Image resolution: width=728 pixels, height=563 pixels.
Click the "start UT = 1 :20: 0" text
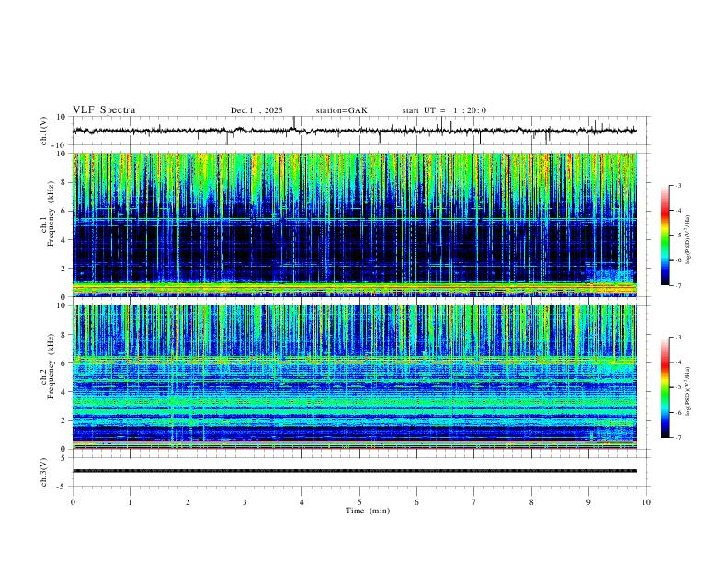tap(444, 110)
